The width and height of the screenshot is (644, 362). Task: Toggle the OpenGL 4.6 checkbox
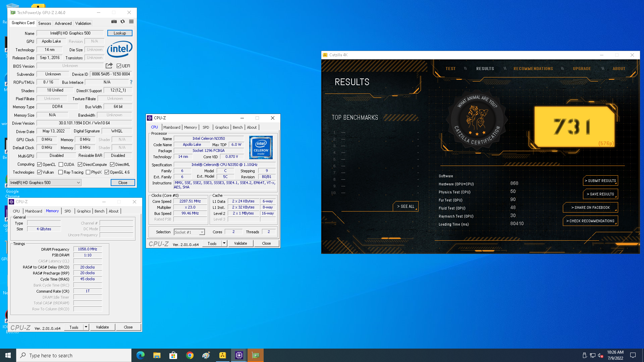coord(107,172)
